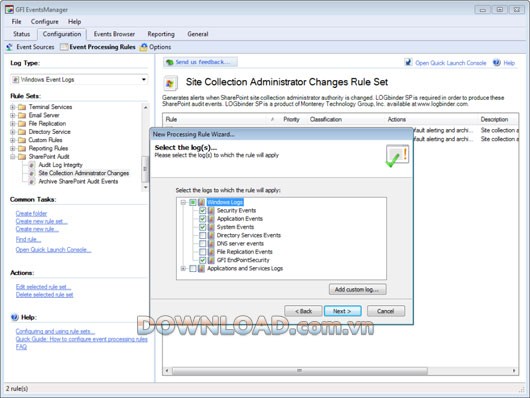Uncheck the GFI EndPointSecurity checkbox
Screen dimensions: 530x398
coord(202,260)
